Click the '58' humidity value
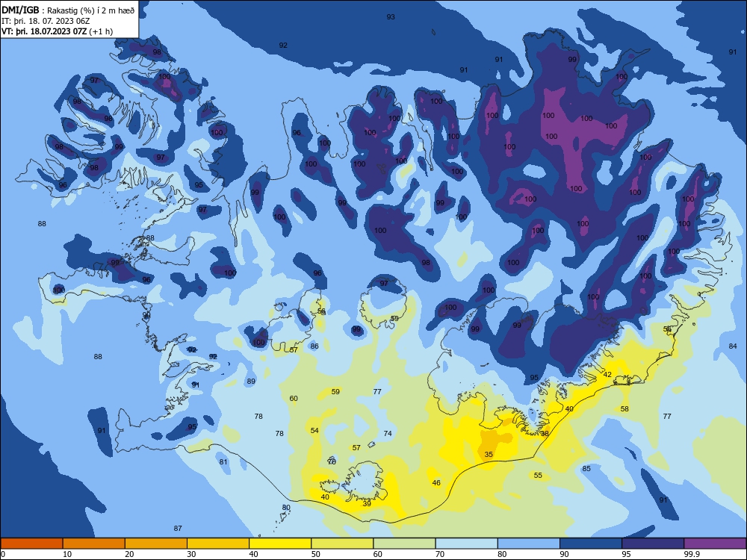This screenshot has width=747, height=560. 624,408
